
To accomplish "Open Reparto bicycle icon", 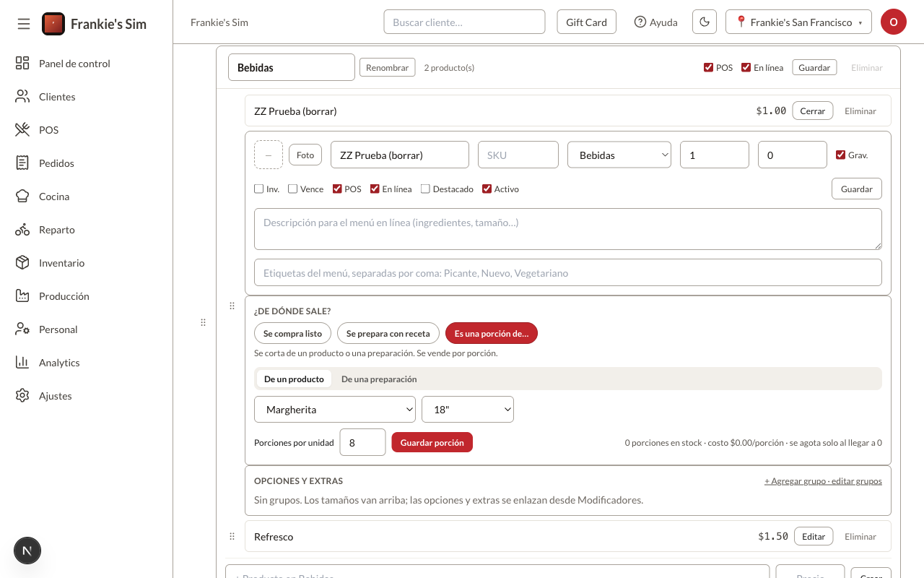I will 22,230.
